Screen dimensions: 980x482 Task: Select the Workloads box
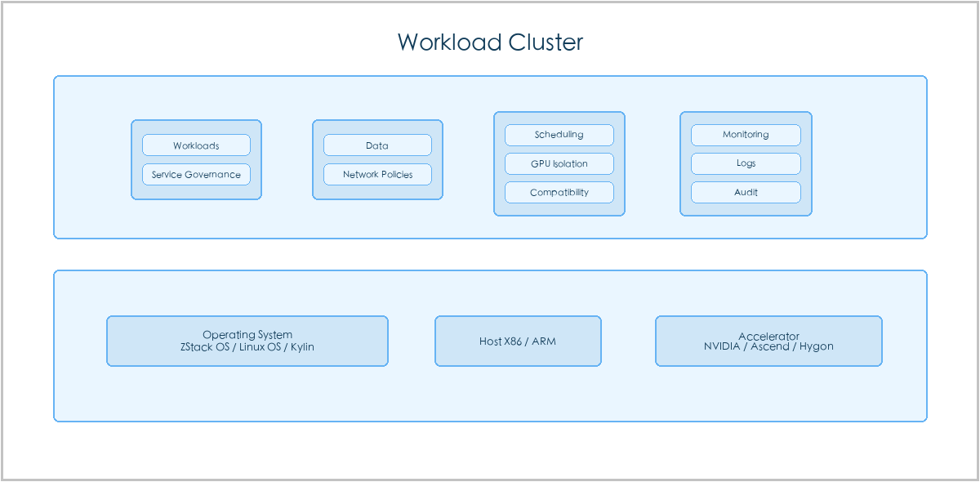pyautogui.click(x=196, y=145)
